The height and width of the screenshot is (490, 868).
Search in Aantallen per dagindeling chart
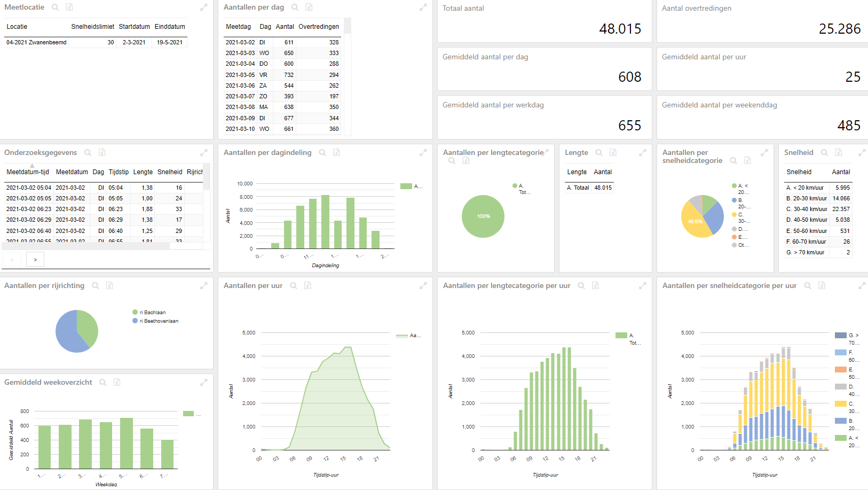(x=322, y=153)
